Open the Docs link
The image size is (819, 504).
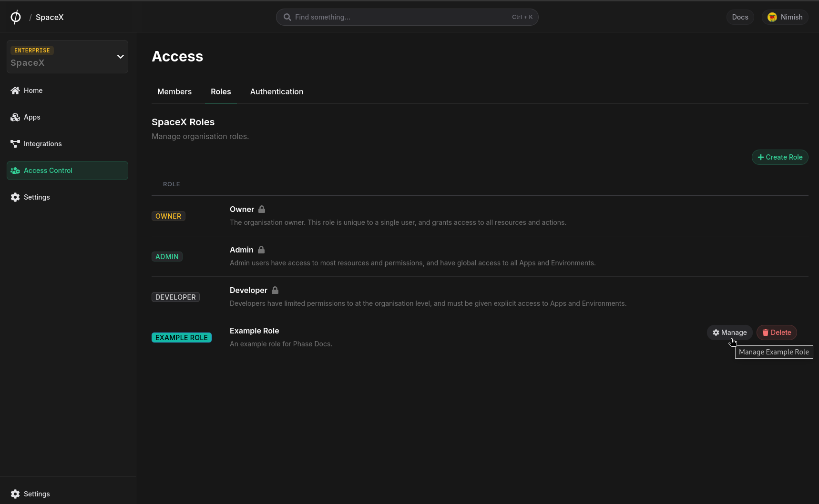coord(740,17)
